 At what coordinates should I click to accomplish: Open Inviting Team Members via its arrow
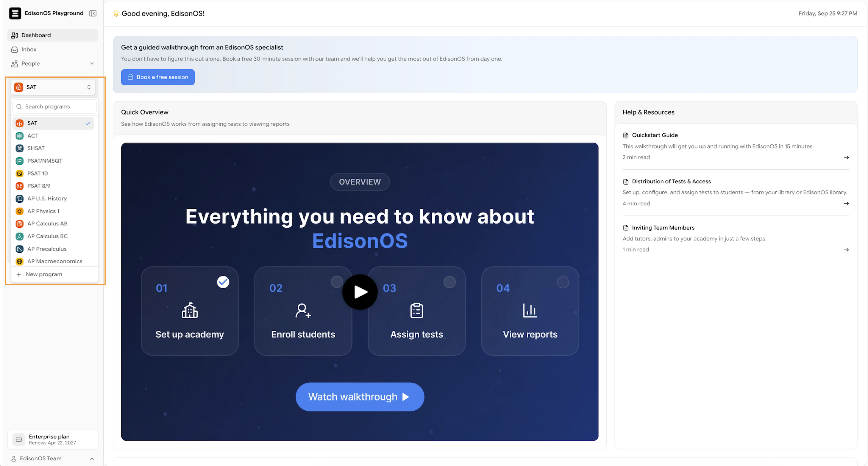click(846, 250)
